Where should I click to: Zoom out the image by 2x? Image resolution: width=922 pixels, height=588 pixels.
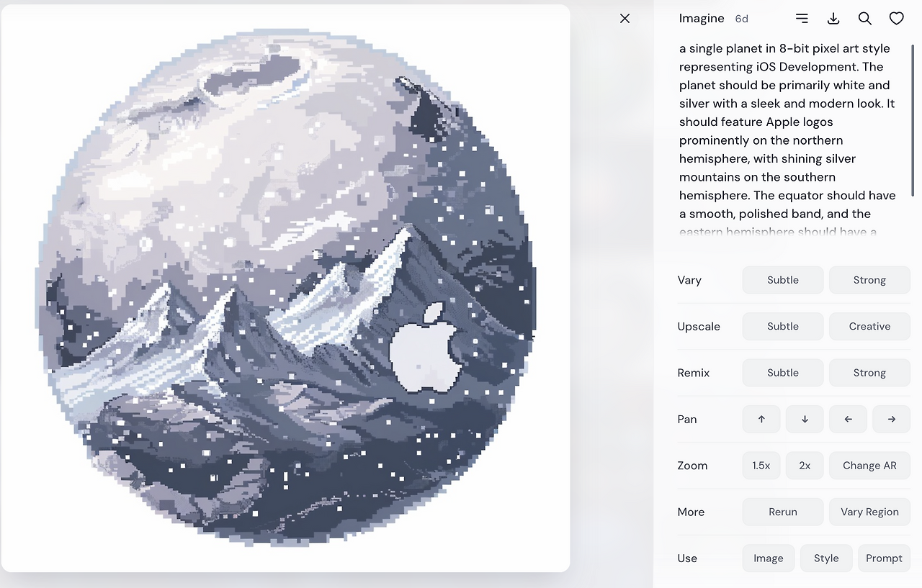coord(805,466)
